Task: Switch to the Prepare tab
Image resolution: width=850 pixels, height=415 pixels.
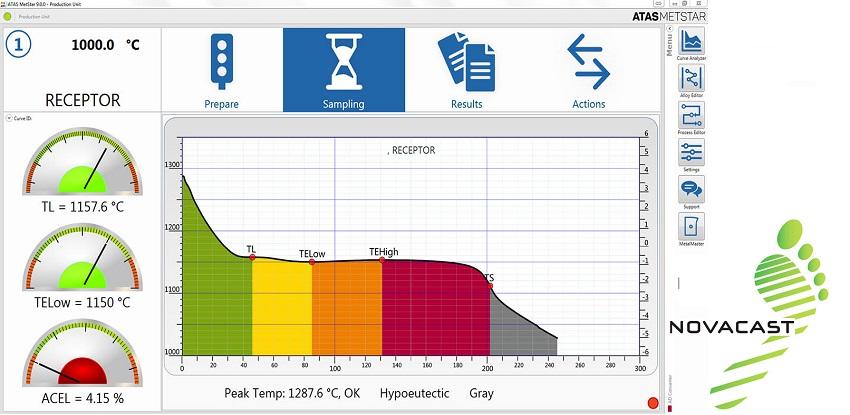Action: click(222, 70)
